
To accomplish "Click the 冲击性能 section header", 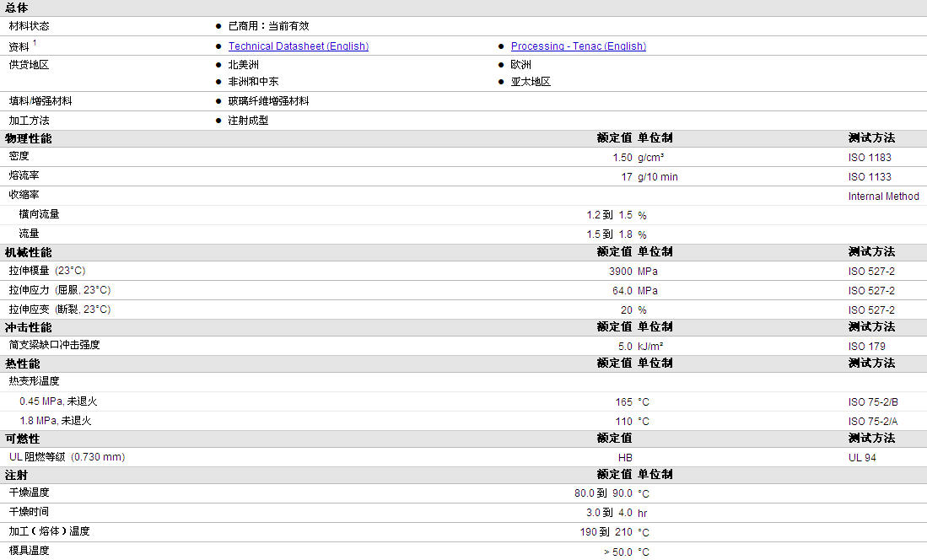I will point(29,327).
